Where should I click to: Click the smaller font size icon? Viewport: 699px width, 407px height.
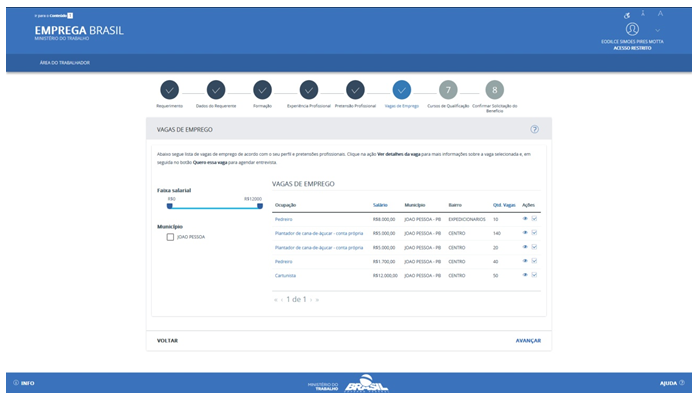pyautogui.click(x=645, y=13)
